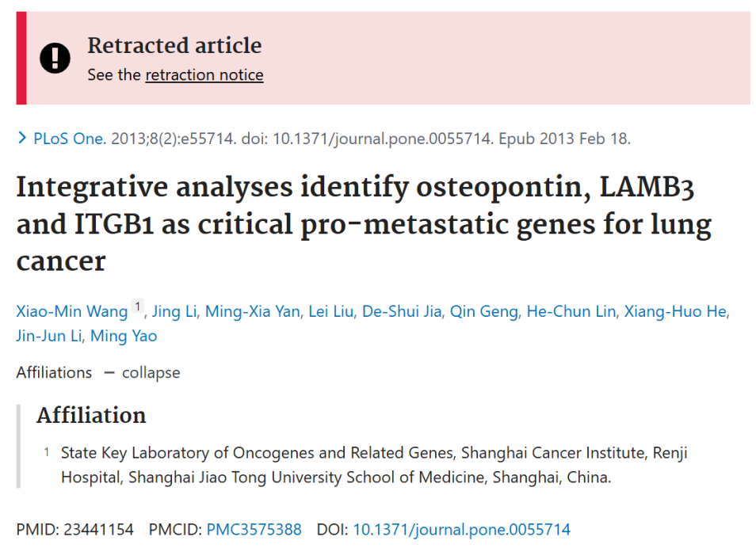This screenshot has height=552, width=756.
Task: Open author Xiang-Huo He
Action: point(675,312)
